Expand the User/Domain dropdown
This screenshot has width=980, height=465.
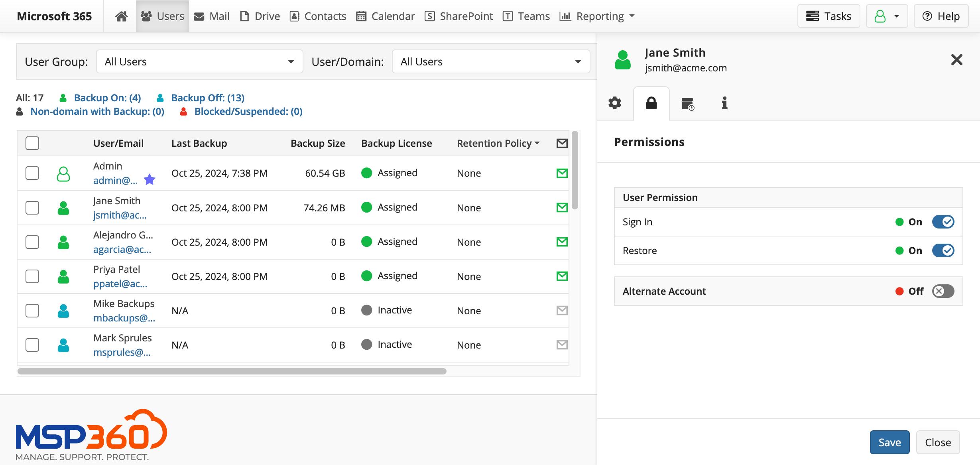tap(577, 61)
